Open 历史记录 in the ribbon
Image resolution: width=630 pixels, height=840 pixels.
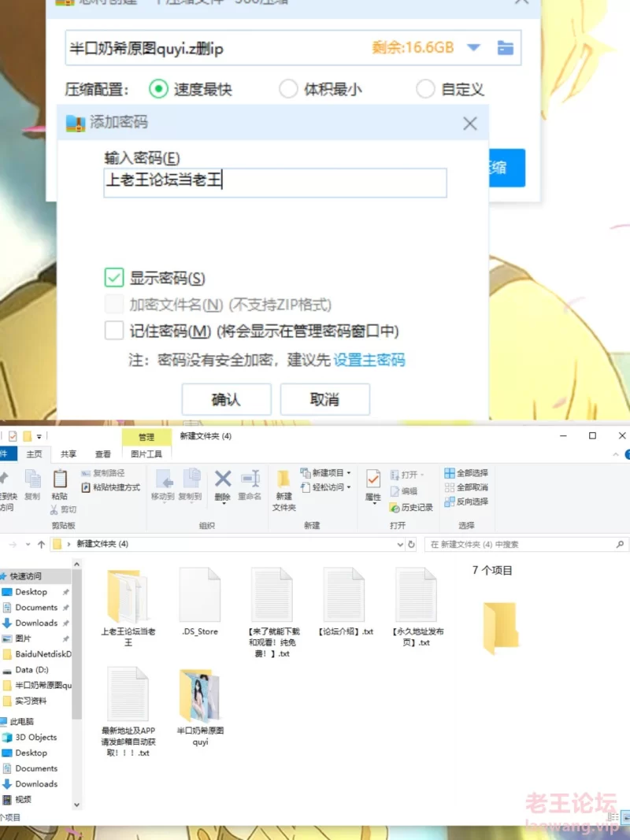[x=411, y=507]
